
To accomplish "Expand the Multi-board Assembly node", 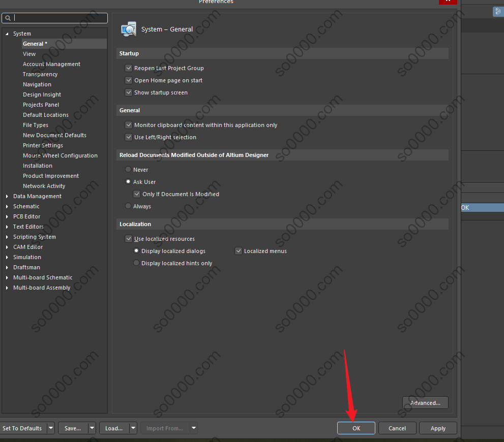I will 7,288.
